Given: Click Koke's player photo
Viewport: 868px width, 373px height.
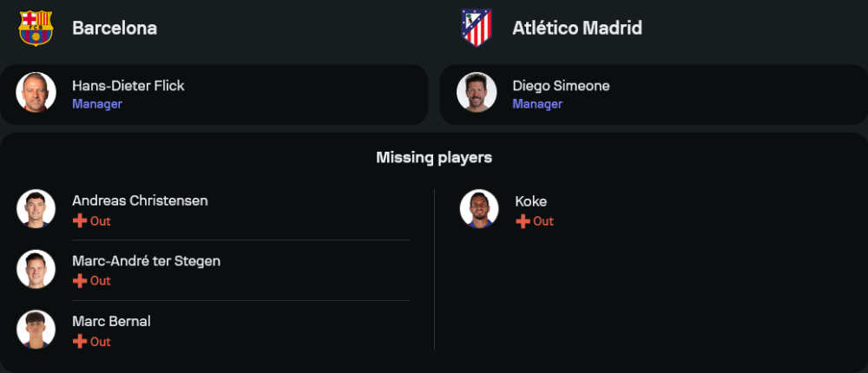Looking at the screenshot, I should (479, 209).
